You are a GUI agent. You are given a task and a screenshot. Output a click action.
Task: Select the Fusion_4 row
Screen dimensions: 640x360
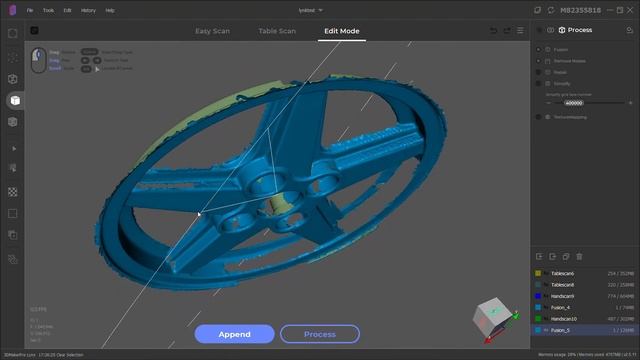click(x=585, y=307)
